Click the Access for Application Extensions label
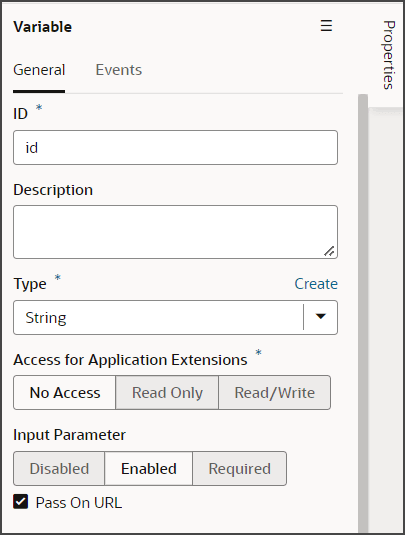Image resolution: width=405 pixels, height=535 pixels. pos(130,360)
